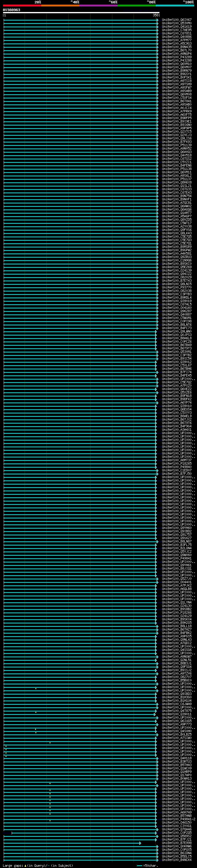
Task: Select the UniRef100_B7E998 label
Action: point(176,843)
